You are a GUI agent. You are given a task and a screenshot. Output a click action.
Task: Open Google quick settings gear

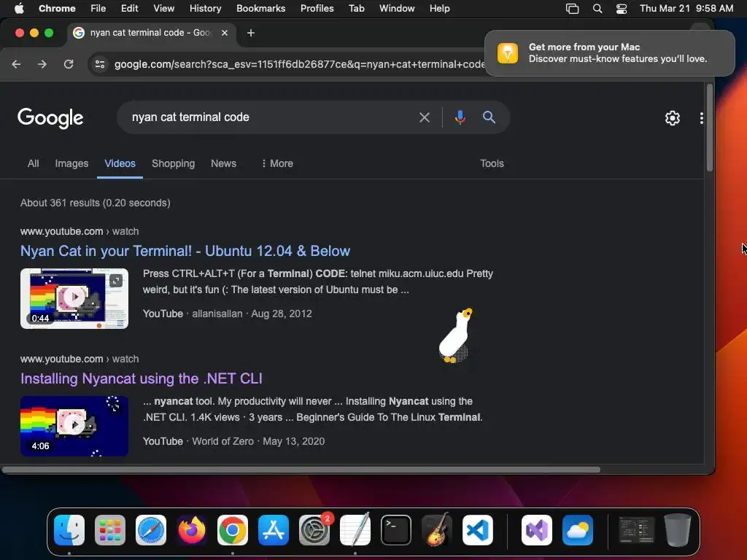coord(672,118)
